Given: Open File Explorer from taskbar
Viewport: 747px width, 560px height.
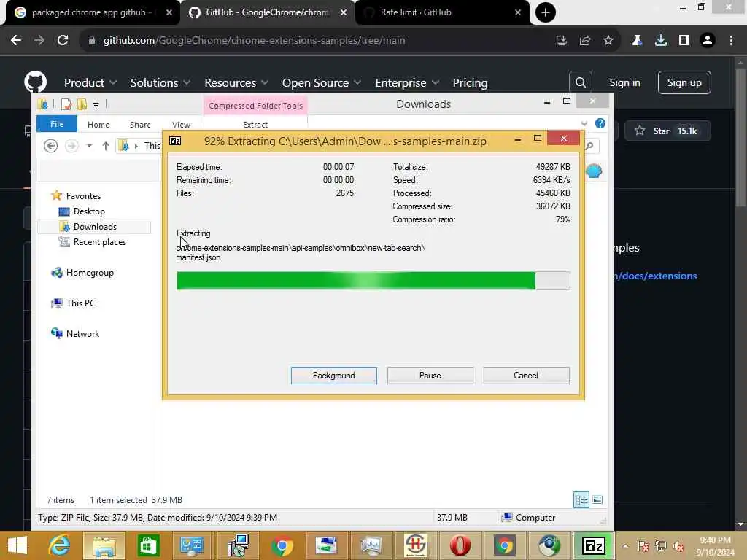Looking at the screenshot, I should tap(104, 545).
